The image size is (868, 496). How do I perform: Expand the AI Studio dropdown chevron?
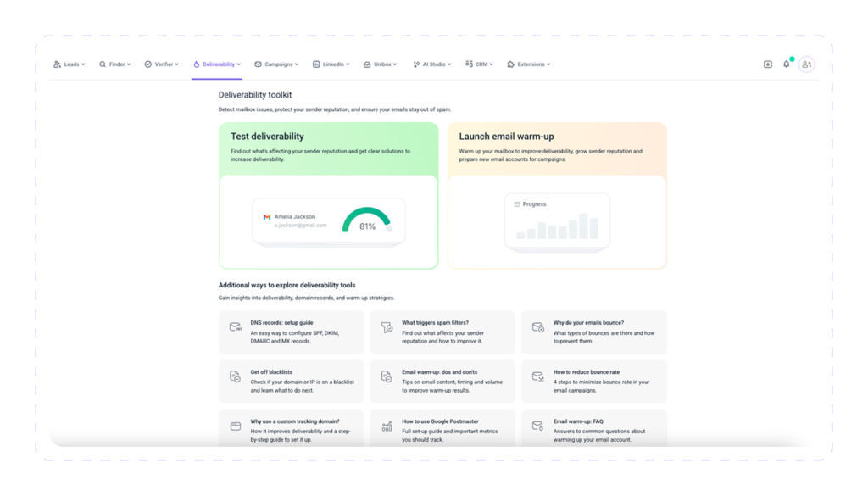pos(449,64)
